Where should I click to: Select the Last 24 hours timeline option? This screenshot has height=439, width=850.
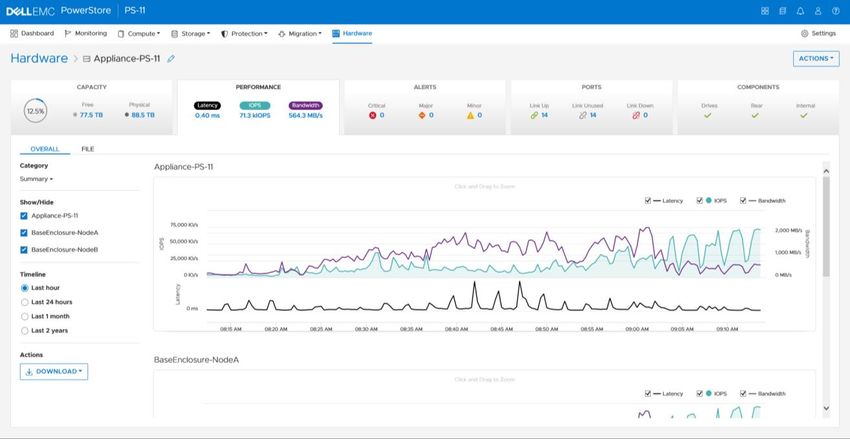(x=24, y=302)
